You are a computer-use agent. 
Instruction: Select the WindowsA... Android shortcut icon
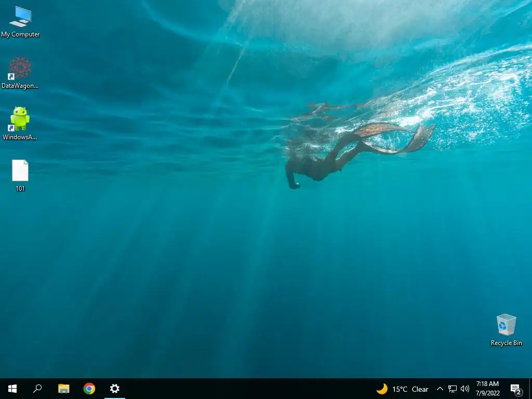tap(20, 124)
